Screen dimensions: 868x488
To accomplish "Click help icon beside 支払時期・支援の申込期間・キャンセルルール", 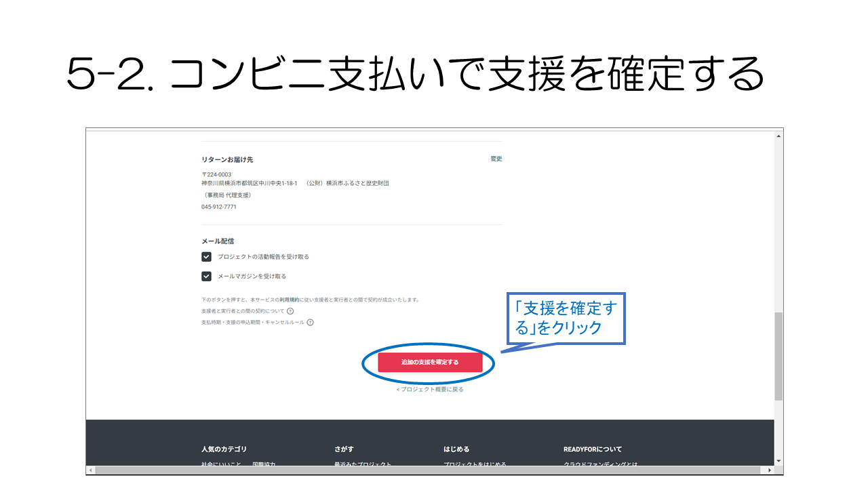I will [310, 322].
